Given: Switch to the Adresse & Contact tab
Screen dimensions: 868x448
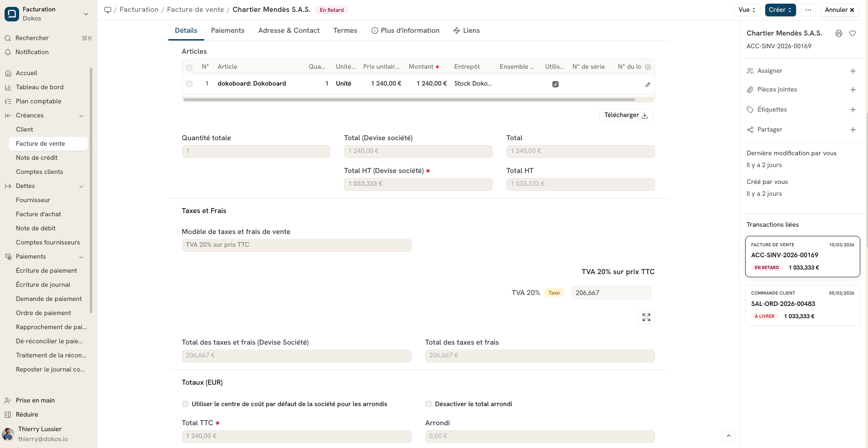Looking at the screenshot, I should click(x=289, y=31).
